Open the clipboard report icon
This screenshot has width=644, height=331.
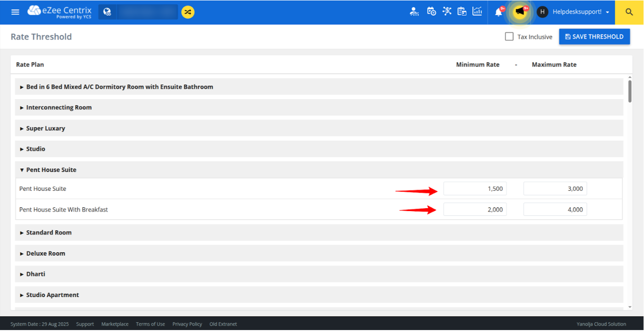(462, 11)
